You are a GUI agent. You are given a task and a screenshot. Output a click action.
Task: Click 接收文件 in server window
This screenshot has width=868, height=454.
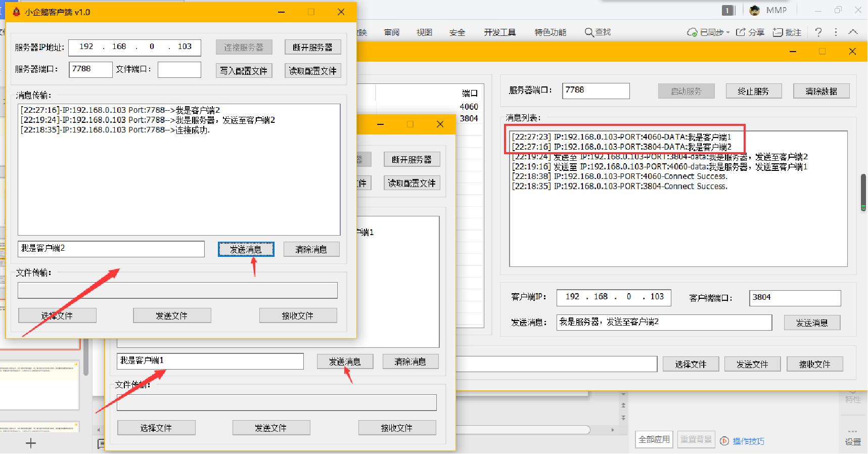815,364
